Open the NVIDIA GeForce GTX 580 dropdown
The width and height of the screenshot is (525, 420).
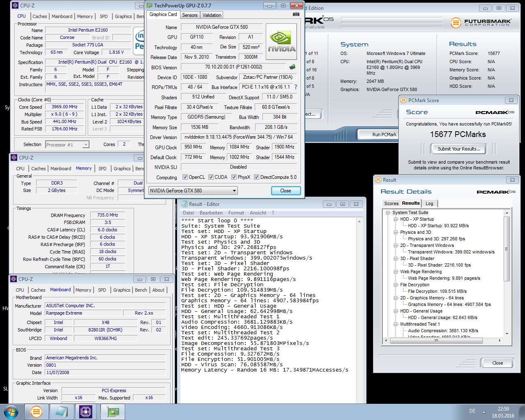pos(193,190)
